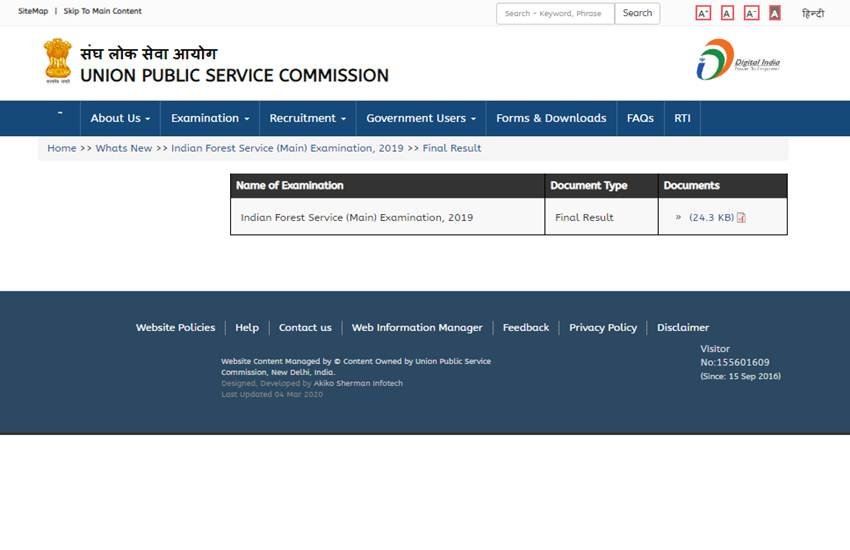Click the national emblem logo
This screenshot has width=850, height=550.
tap(58, 60)
